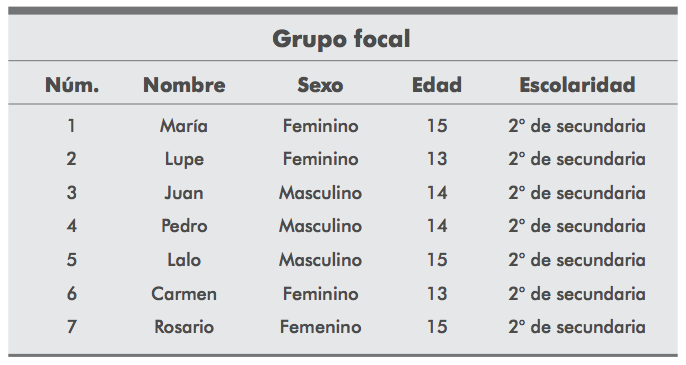This screenshot has width=686, height=365.
Task: Click the name Lalo in row 5
Action: [184, 260]
